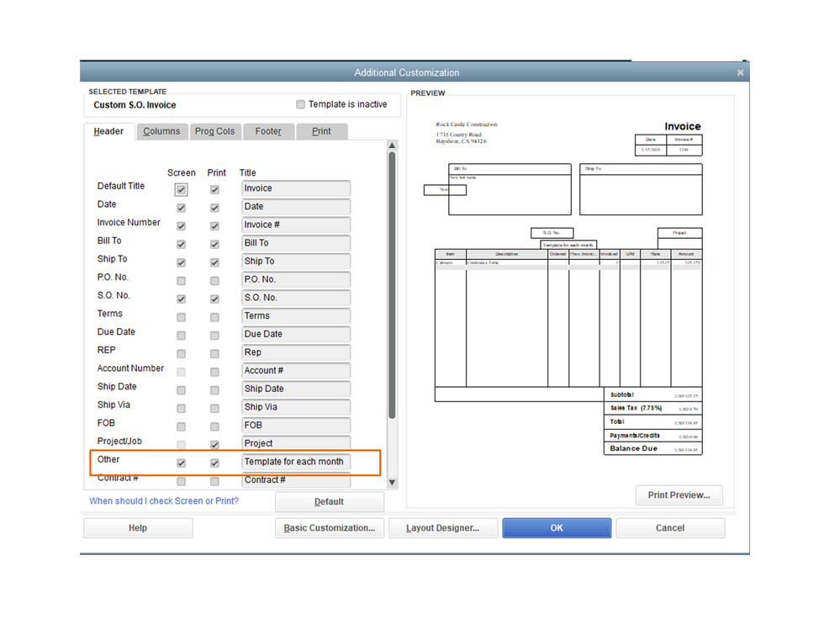This screenshot has width=840, height=630.
Task: Select the Footer tab
Action: pyautogui.click(x=268, y=131)
